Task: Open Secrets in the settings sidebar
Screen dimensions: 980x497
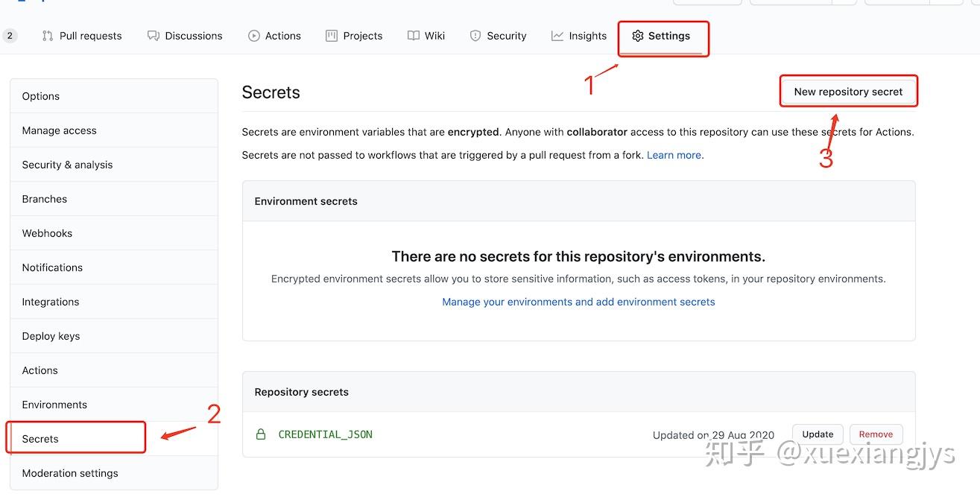Action: tap(40, 439)
